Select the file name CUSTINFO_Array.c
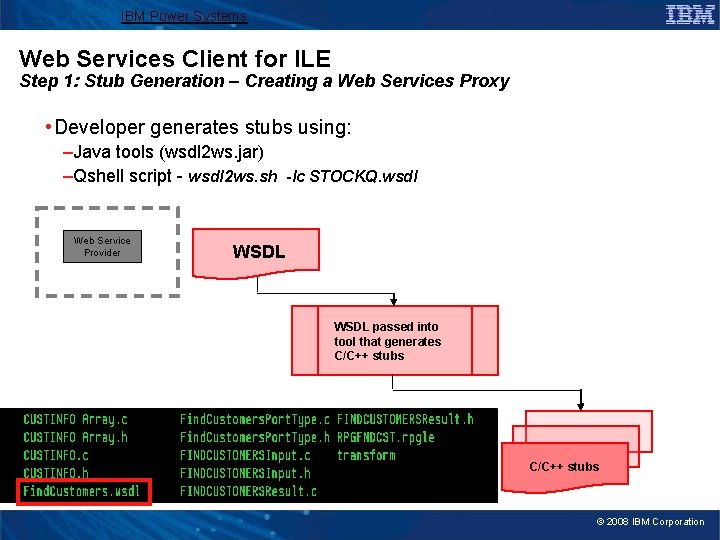The image size is (720, 540). point(76,419)
